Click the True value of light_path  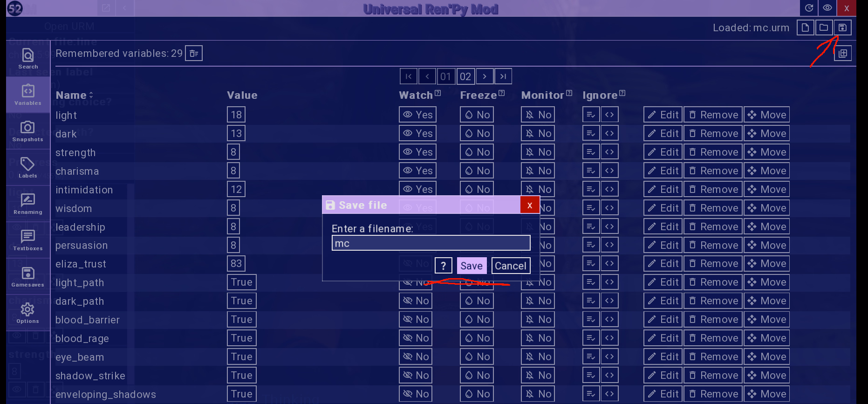242,282
